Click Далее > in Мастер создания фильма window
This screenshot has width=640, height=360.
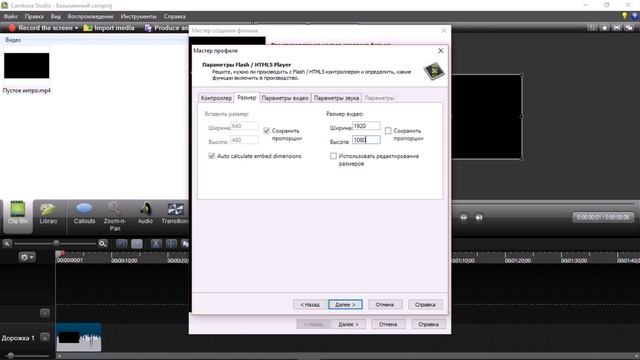[x=349, y=324]
